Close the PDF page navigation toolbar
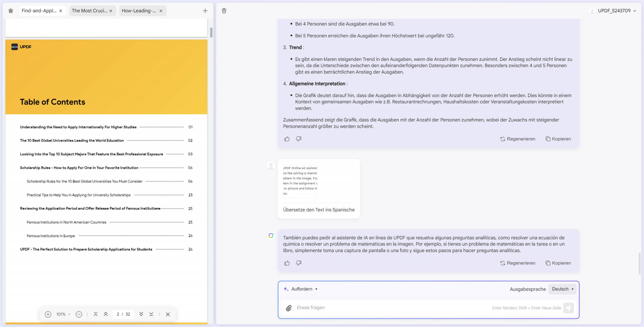The image size is (644, 327). pos(168,314)
